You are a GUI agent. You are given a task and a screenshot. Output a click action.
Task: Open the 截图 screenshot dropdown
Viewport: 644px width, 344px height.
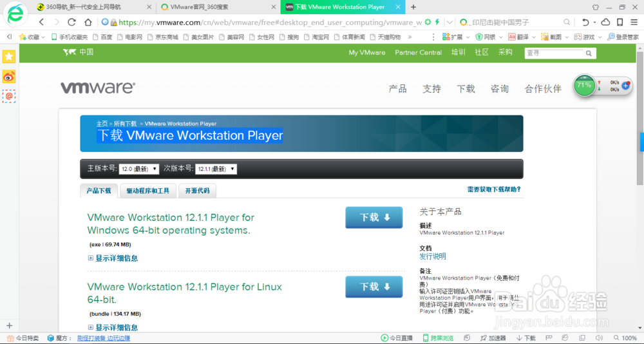point(554,37)
